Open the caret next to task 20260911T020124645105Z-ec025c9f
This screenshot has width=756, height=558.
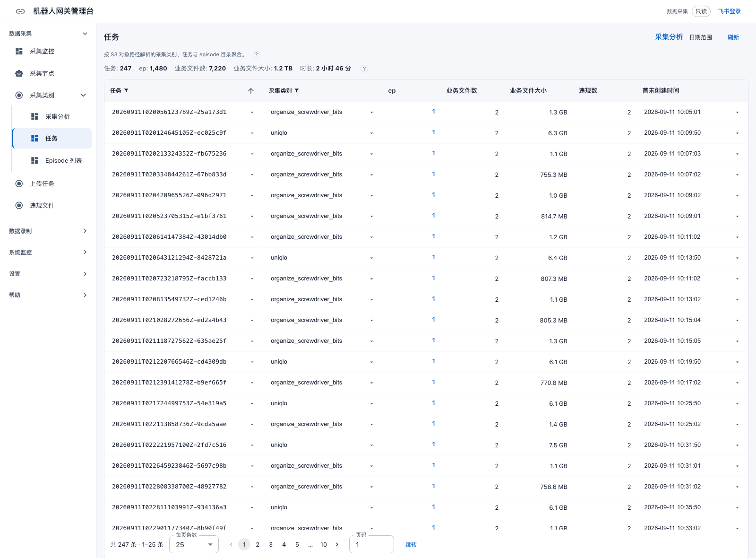252,133
